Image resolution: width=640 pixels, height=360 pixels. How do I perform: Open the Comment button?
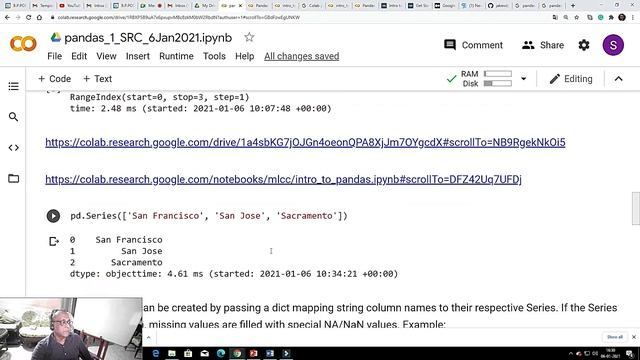click(x=473, y=45)
